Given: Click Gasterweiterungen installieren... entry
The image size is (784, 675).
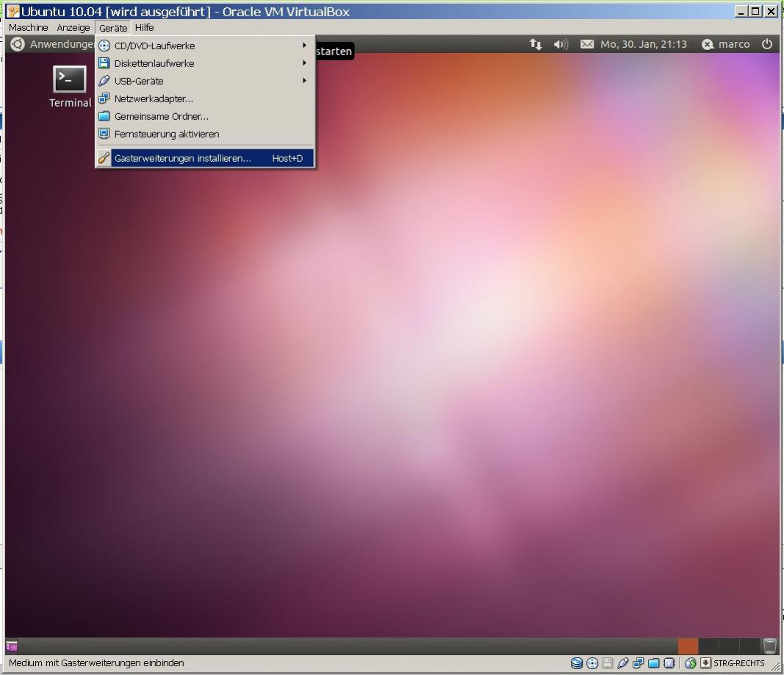Looking at the screenshot, I should pos(205,158).
